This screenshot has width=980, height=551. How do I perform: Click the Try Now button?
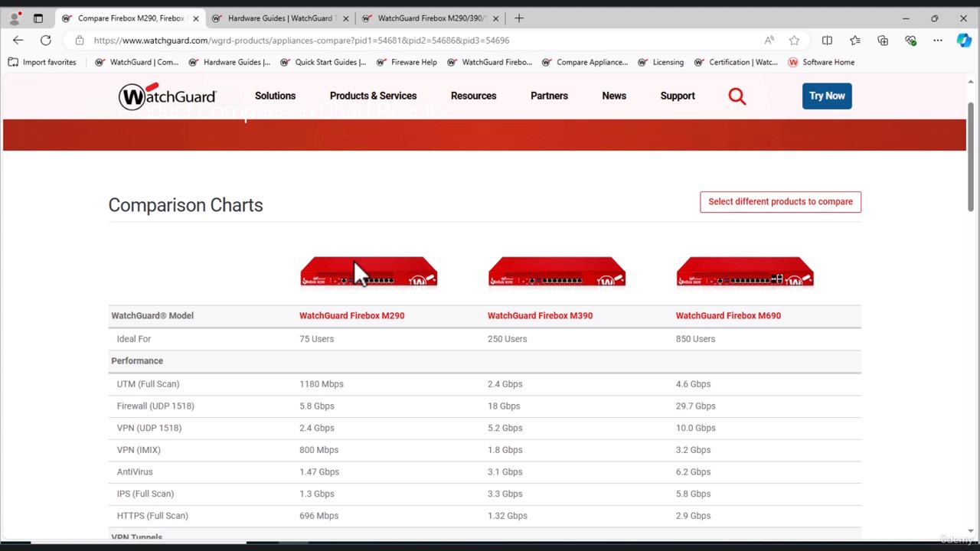click(x=827, y=96)
